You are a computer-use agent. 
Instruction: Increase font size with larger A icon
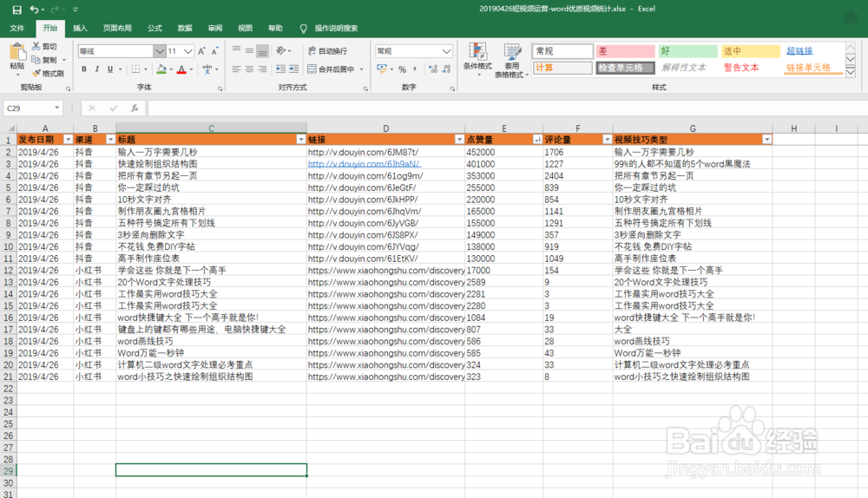[201, 51]
